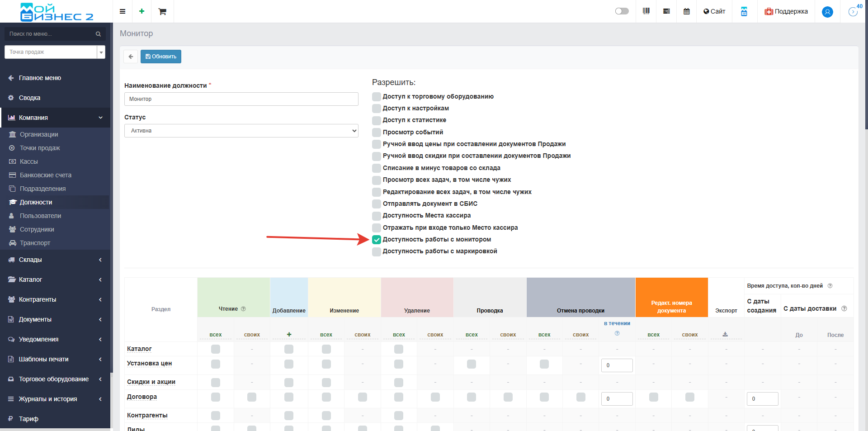This screenshot has height=431, width=868.
Task: Enable 'Доступ к настройкам' checkbox
Action: click(x=377, y=109)
